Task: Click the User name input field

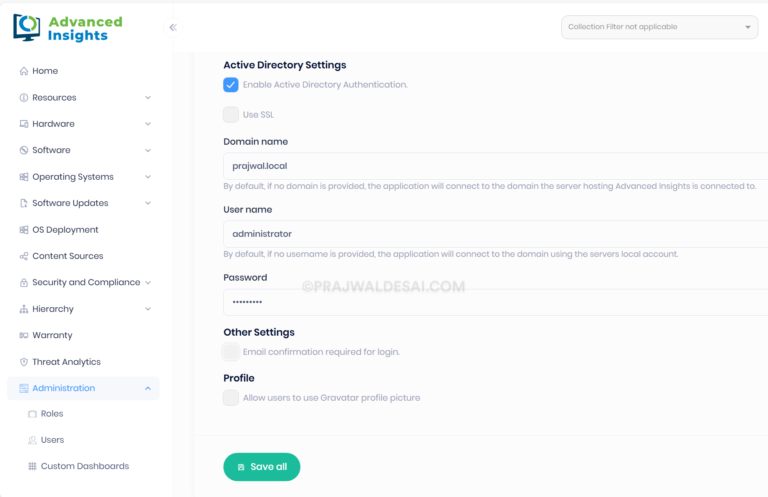Action: (x=496, y=234)
